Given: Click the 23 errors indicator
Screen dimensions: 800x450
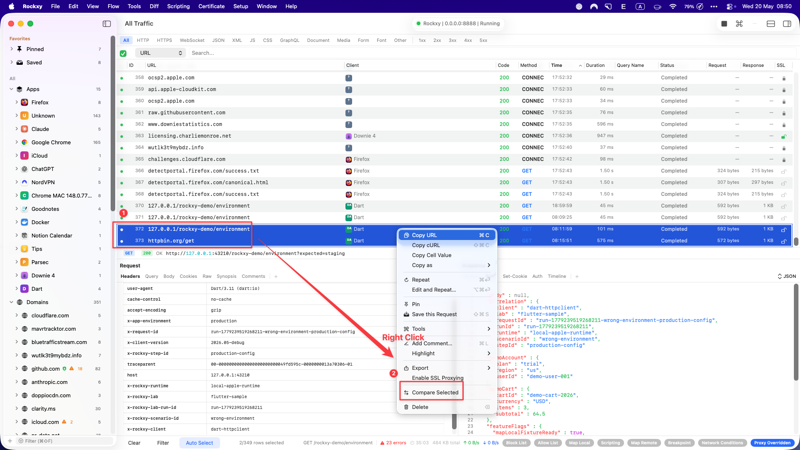Looking at the screenshot, I should pos(393,443).
